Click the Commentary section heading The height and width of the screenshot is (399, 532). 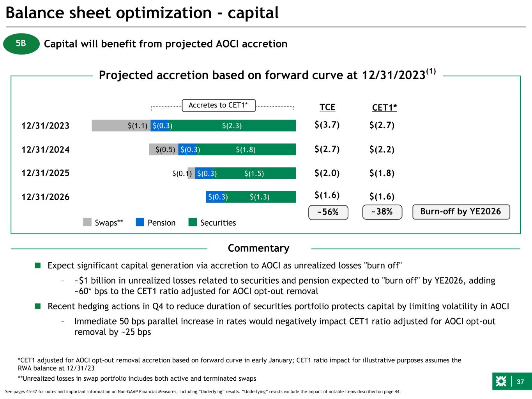click(x=259, y=248)
